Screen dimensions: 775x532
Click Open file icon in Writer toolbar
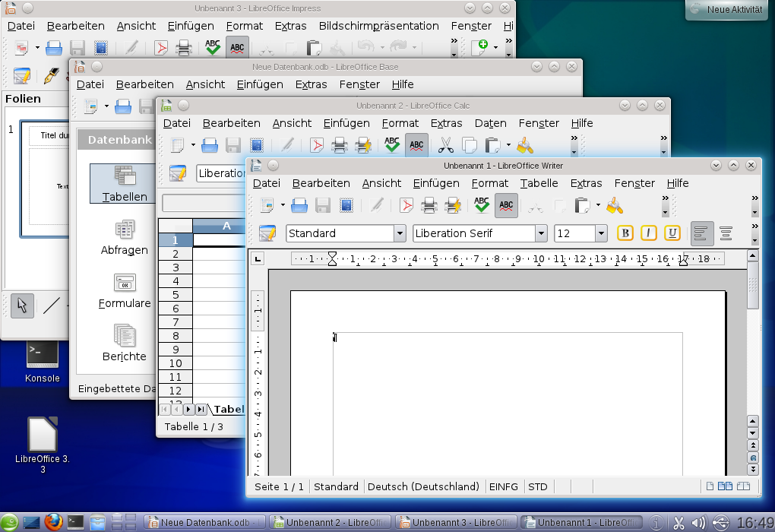click(x=299, y=206)
